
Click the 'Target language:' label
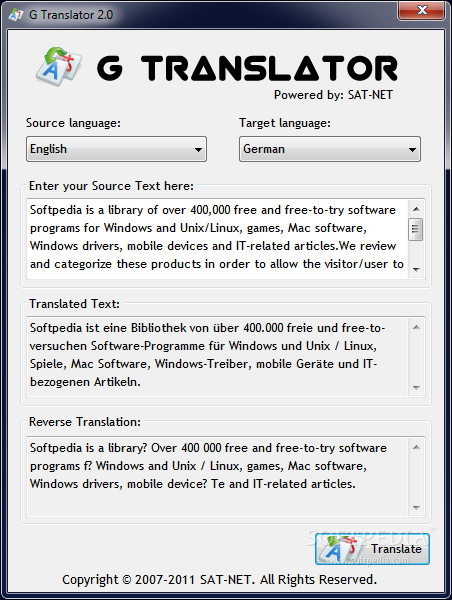[x=285, y=123]
